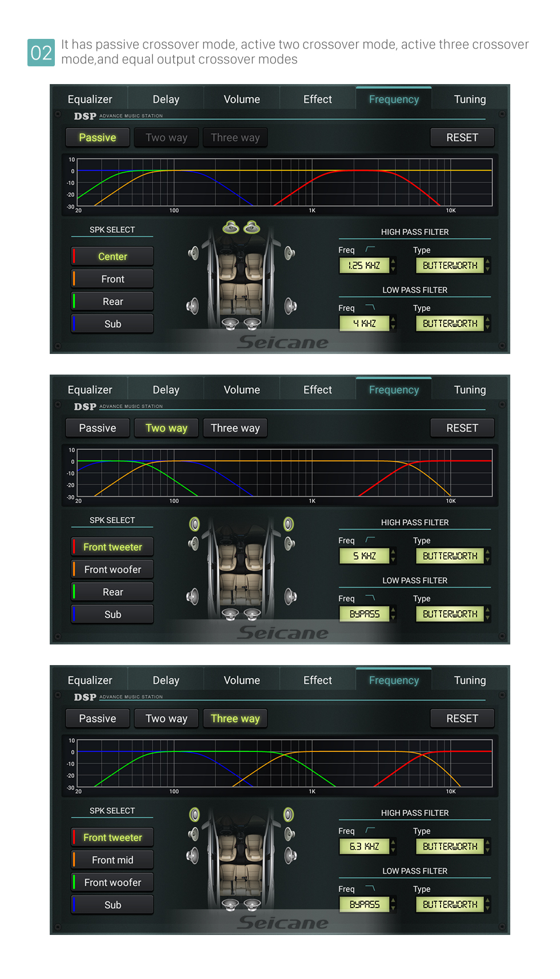Screen dimensions: 560x979
Task: Click left front woofer icon in Three way-mode panel
Action: 193,855
